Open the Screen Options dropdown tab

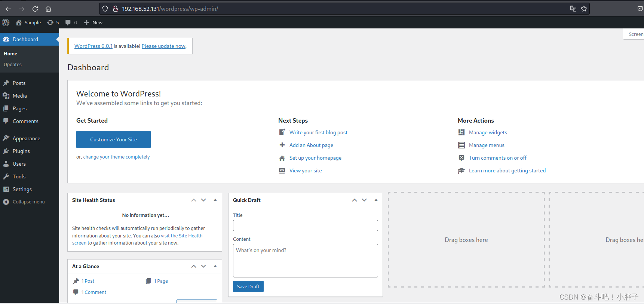(x=634, y=34)
